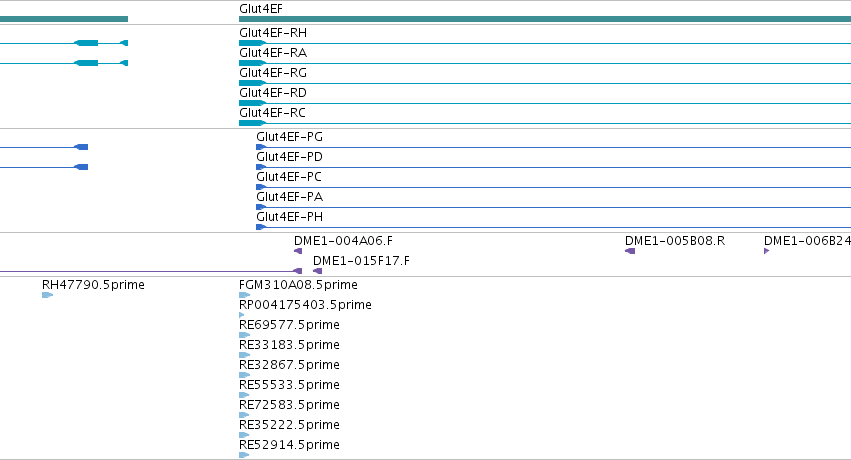Screen dimensions: 851x460
Task: Click RH47790.5prime light blue arrow glyph
Action: (x=48, y=295)
